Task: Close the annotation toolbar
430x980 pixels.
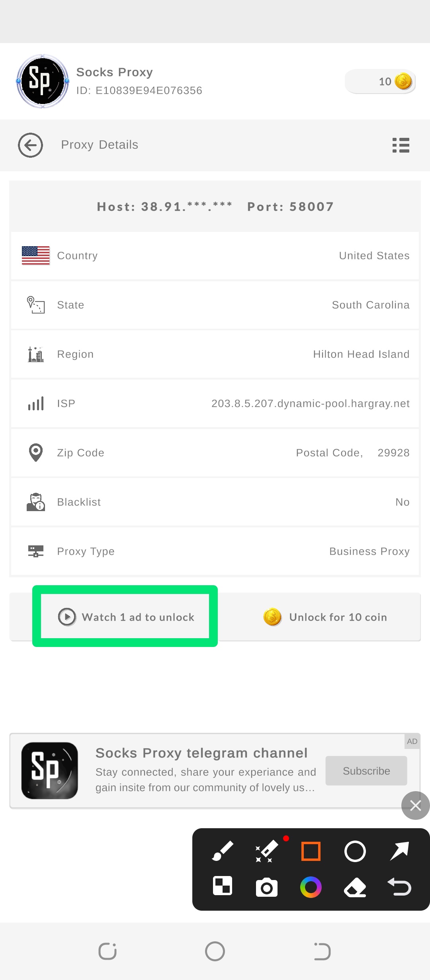Action: click(415, 806)
